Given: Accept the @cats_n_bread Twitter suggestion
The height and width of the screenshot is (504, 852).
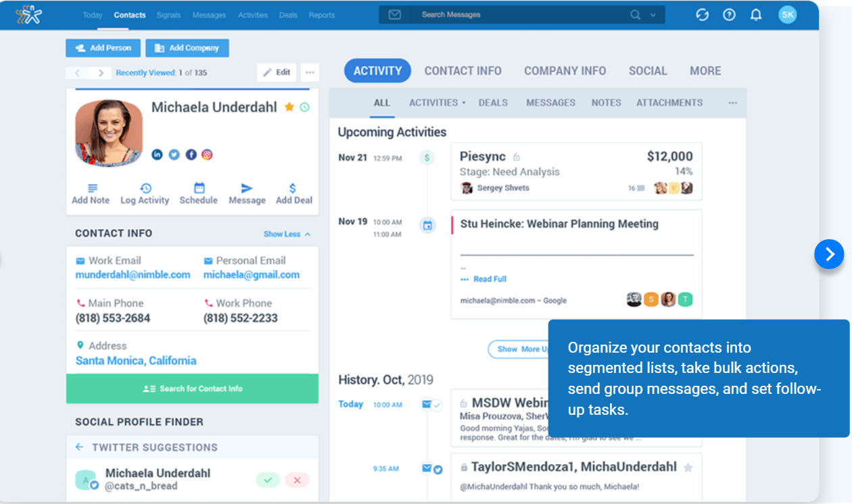Looking at the screenshot, I should 268,480.
